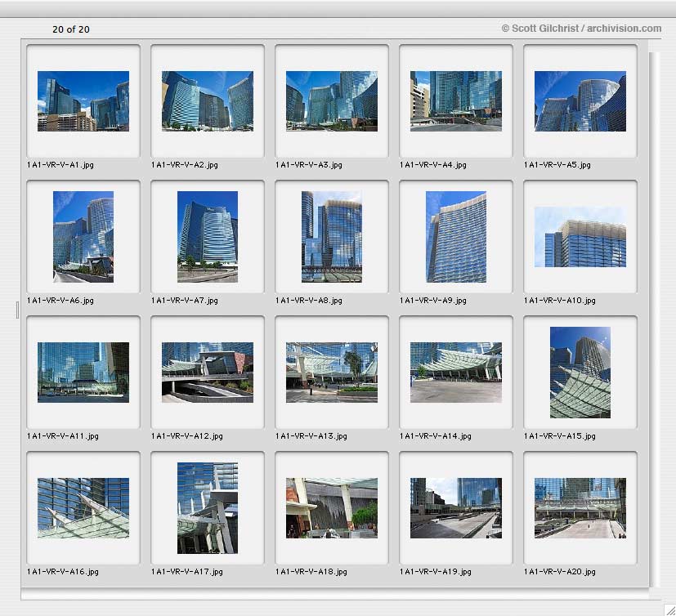Select thumbnail 1A1-VR-V-A19.jpg
Screen dimensions: 676x616
455,508
